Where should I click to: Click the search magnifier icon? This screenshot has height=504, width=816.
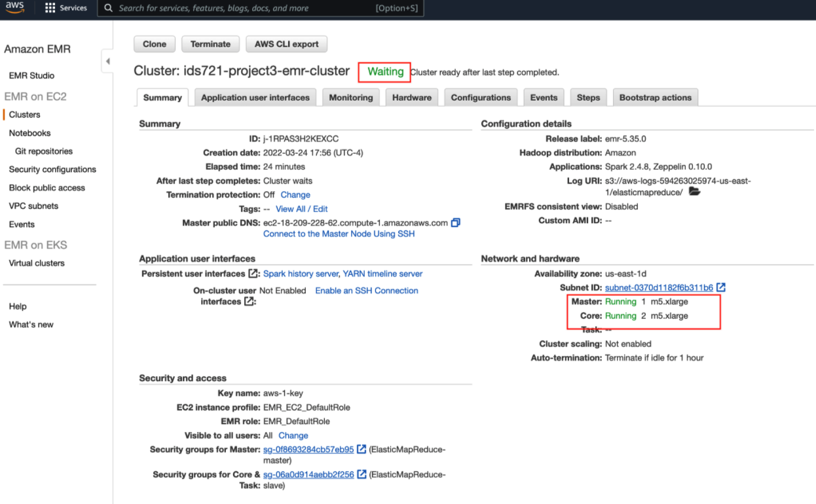point(109,9)
